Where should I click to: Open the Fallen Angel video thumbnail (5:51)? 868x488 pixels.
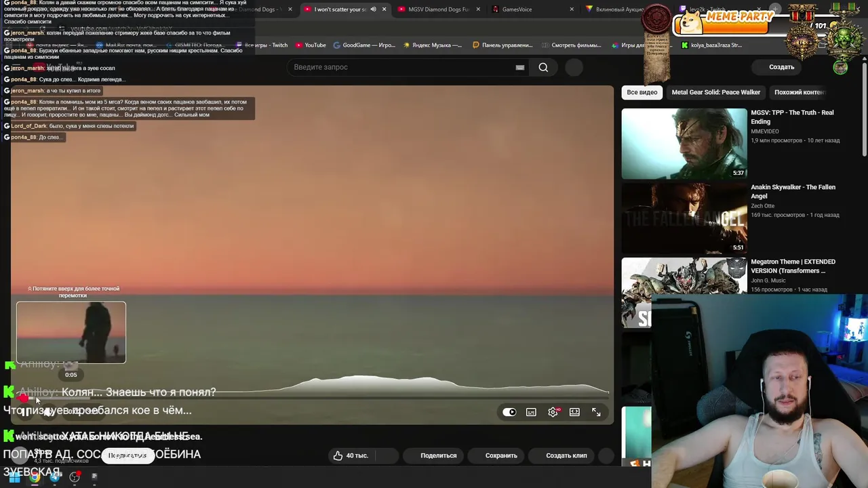coord(684,218)
